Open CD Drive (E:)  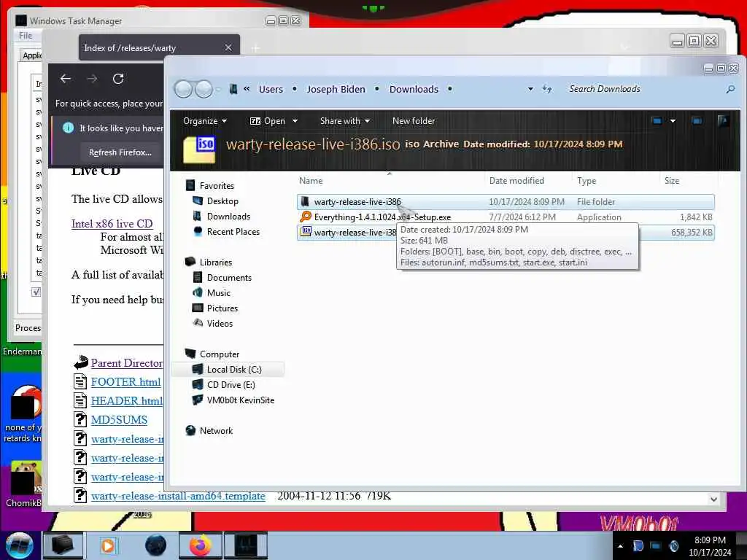[x=231, y=385]
